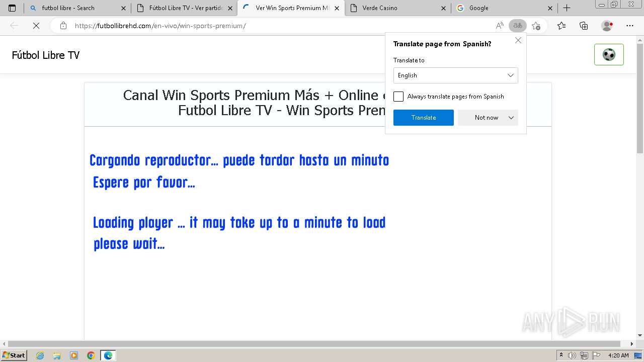
Task: Show hidden system tray icons
Action: click(x=561, y=355)
